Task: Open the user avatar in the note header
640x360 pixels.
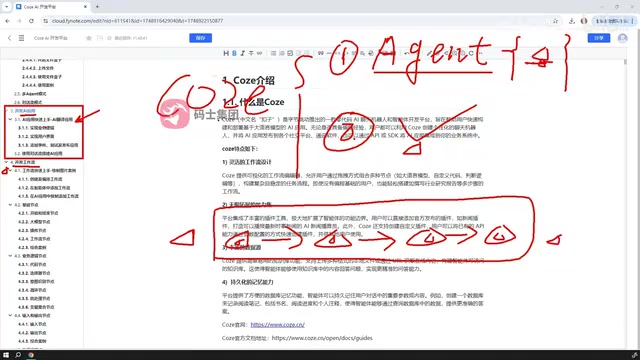Action: point(622,38)
